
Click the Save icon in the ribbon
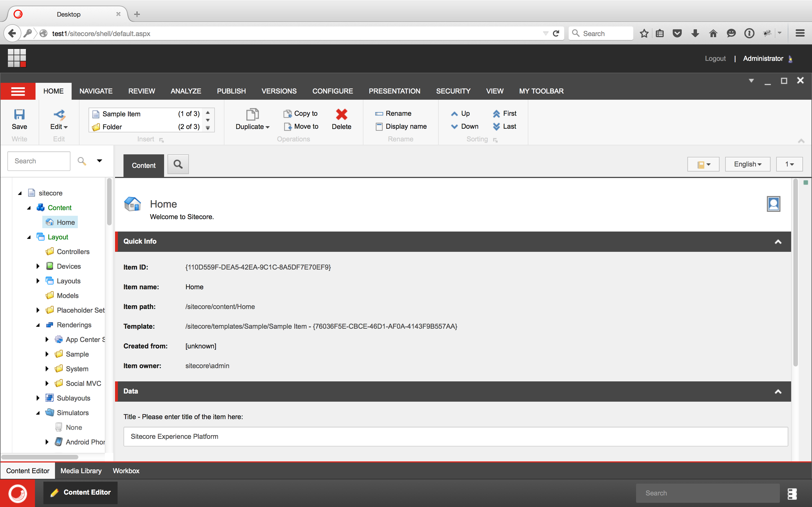tap(19, 115)
